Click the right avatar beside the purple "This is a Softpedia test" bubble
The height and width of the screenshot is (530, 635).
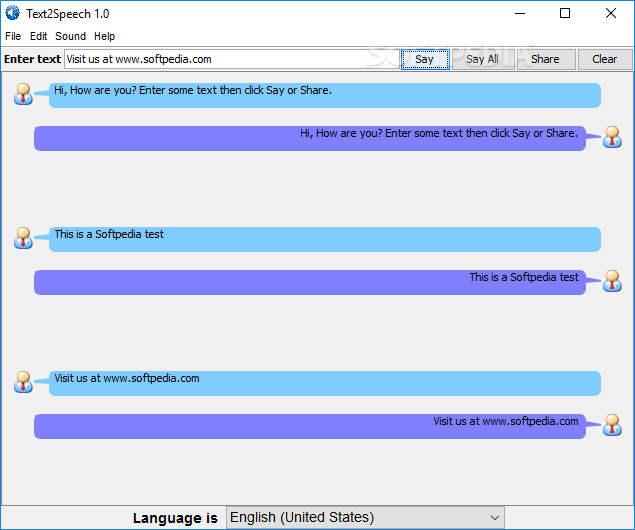[612, 281]
